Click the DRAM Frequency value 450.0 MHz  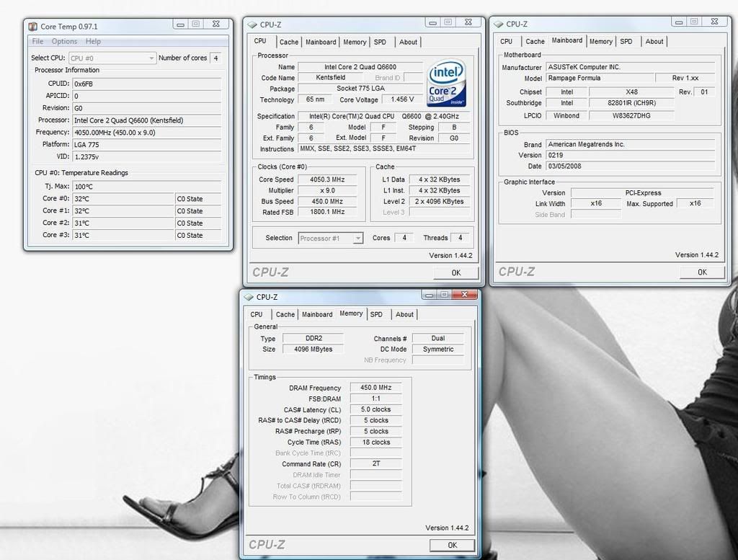[x=375, y=387]
